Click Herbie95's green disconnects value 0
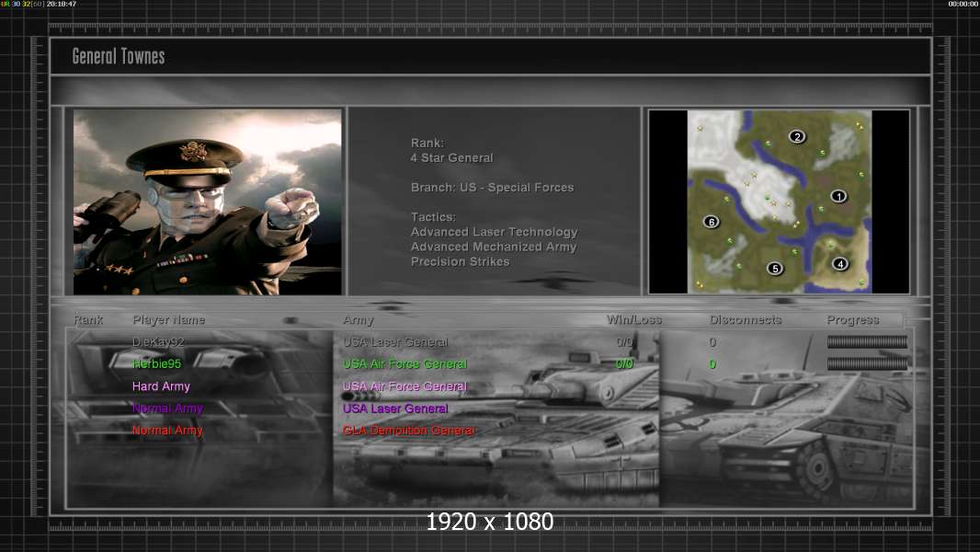This screenshot has width=980, height=552. tap(712, 363)
